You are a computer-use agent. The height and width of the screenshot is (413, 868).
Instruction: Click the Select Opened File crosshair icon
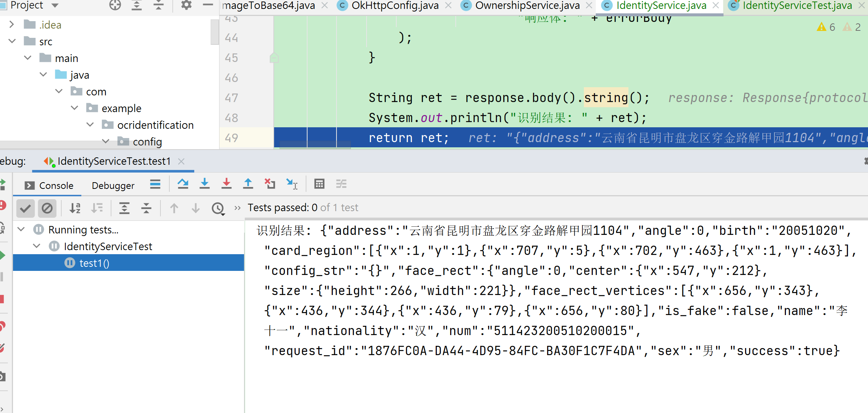coord(115,5)
